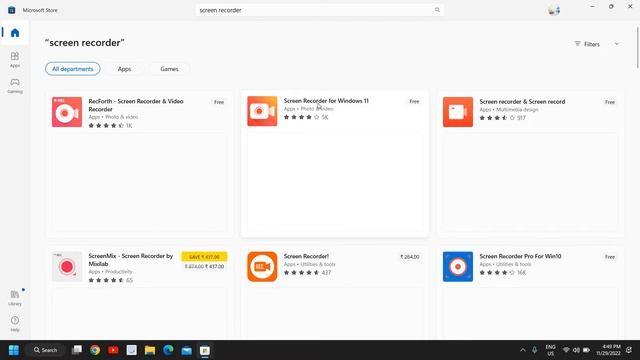Image resolution: width=640 pixels, height=360 pixels.
Task: Click Screen Recorder for Windows 11 icon
Action: 262,111
